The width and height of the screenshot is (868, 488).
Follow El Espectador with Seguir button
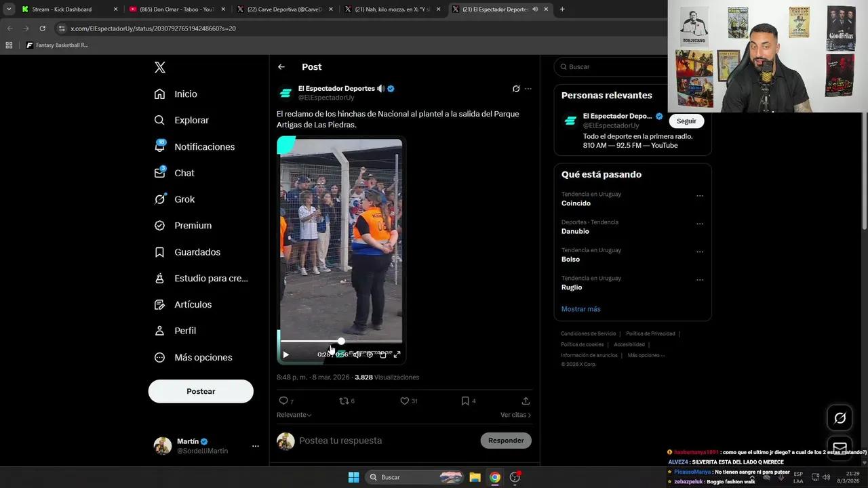[x=686, y=121]
